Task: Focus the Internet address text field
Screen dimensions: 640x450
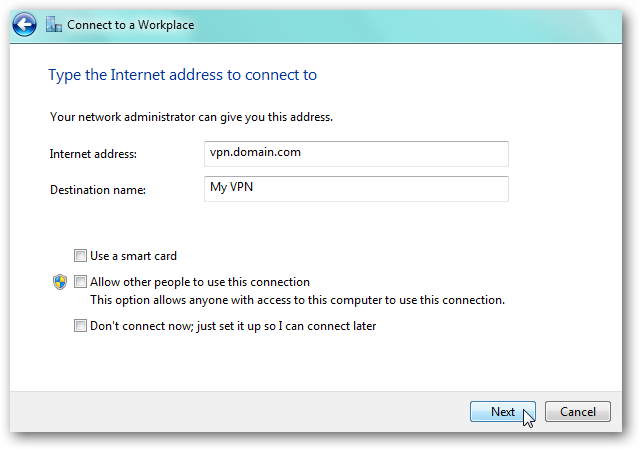Action: click(x=355, y=153)
